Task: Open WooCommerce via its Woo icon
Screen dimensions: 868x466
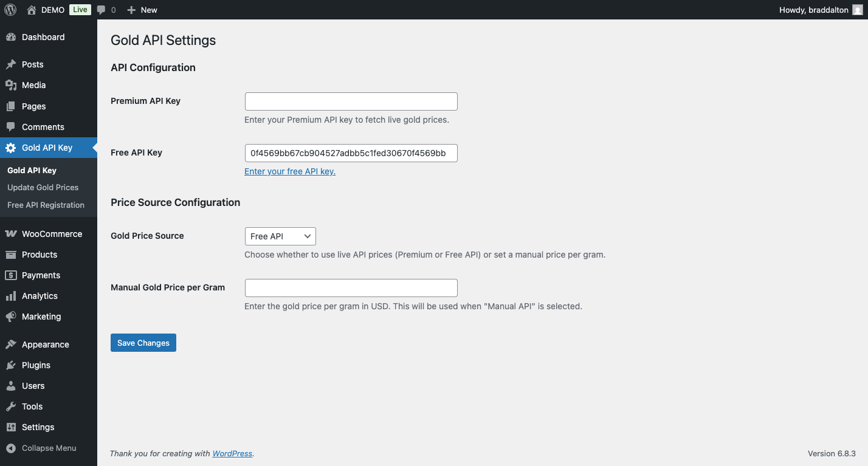Action: tap(11, 234)
